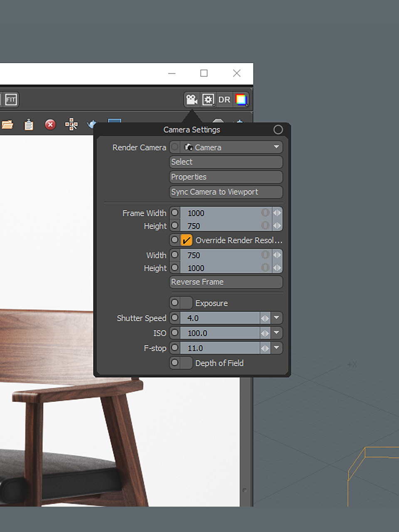Click the teapot render icon

[91, 124]
